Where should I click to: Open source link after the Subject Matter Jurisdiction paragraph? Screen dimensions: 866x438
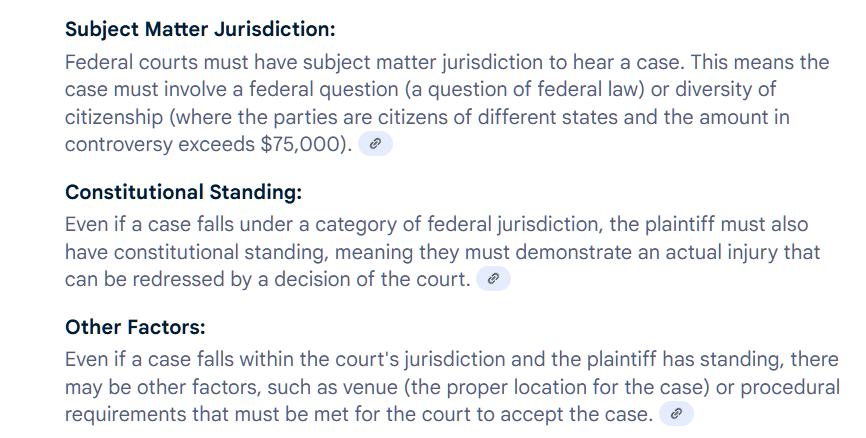375,144
